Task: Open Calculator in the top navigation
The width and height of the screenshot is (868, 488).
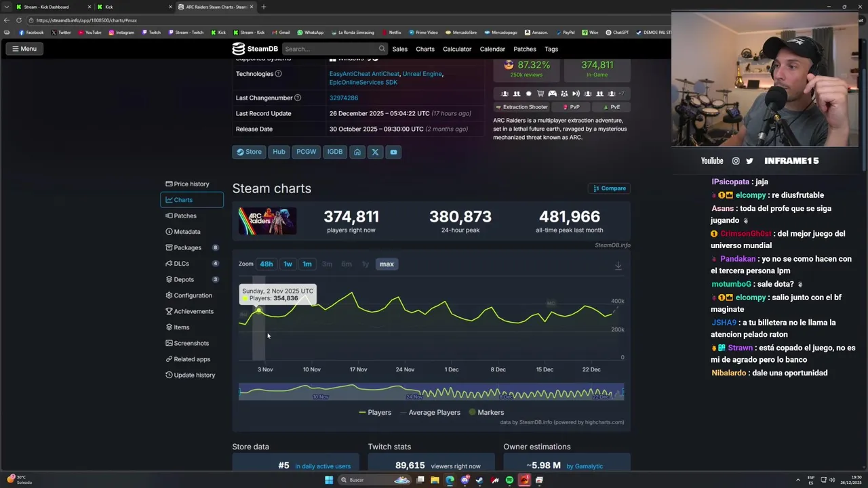Action: pyautogui.click(x=457, y=49)
